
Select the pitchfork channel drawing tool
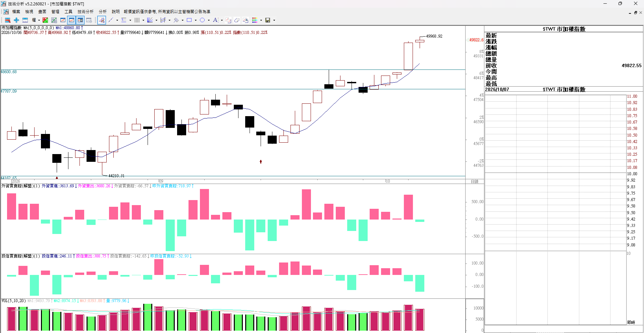point(163,20)
